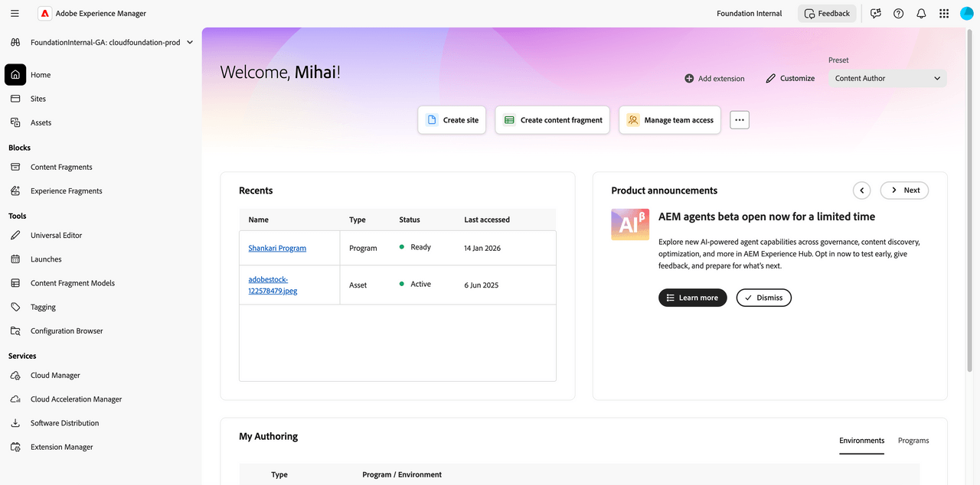Click the AI beta announcement thumbnail
The height and width of the screenshot is (485, 980).
(630, 224)
